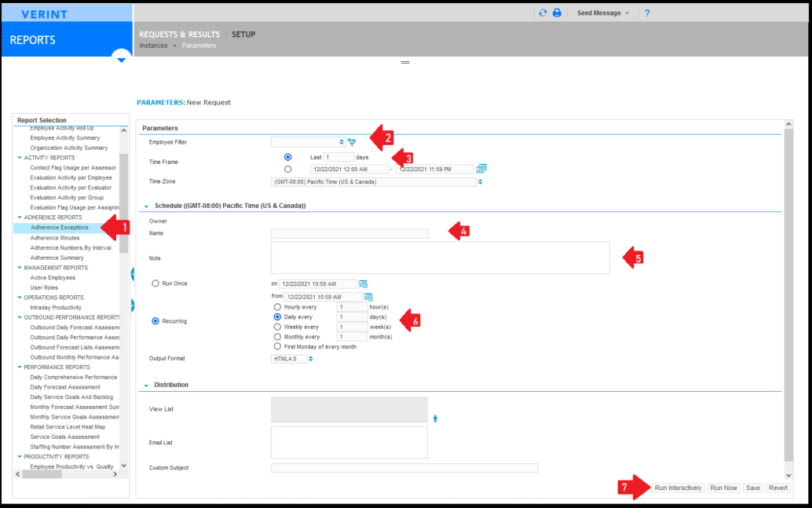
Task: Click the View List add person icon
Action: [435, 418]
